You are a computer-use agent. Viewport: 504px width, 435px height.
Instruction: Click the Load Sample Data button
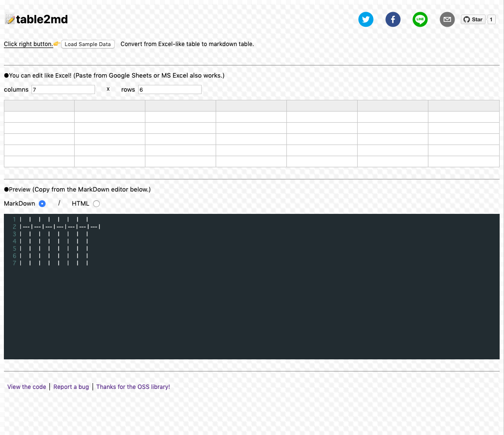(88, 44)
